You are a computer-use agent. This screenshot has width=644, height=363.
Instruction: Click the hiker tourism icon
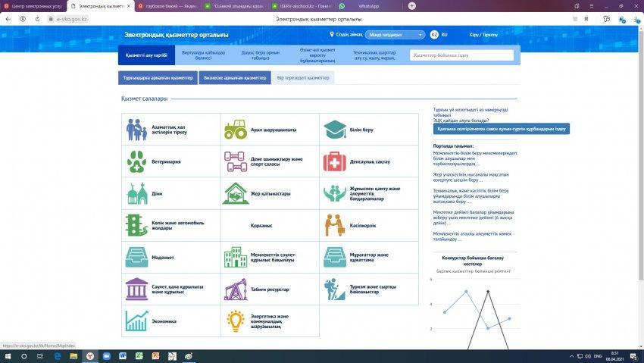(x=335, y=289)
